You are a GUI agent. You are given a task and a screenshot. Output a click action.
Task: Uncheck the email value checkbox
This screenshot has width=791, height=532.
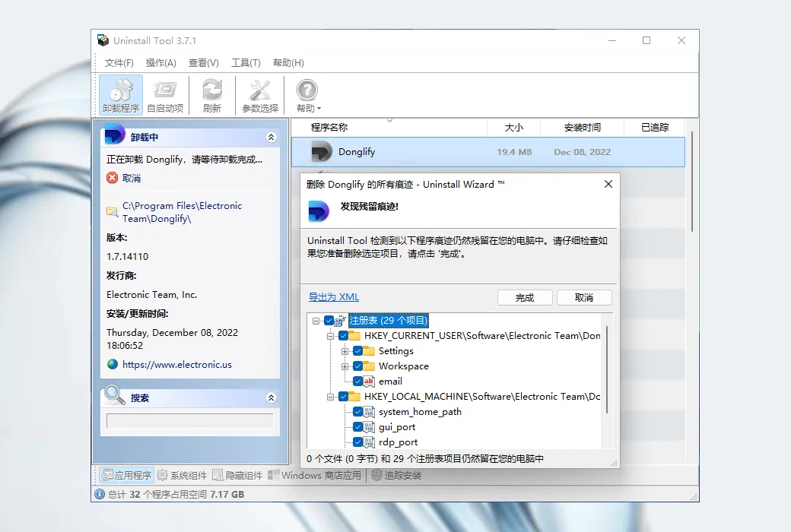[357, 382]
